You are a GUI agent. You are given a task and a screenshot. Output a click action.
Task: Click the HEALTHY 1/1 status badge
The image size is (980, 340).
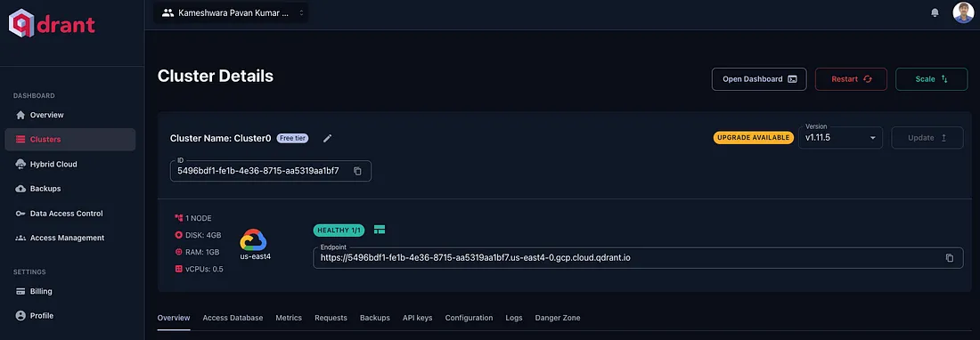click(x=339, y=230)
